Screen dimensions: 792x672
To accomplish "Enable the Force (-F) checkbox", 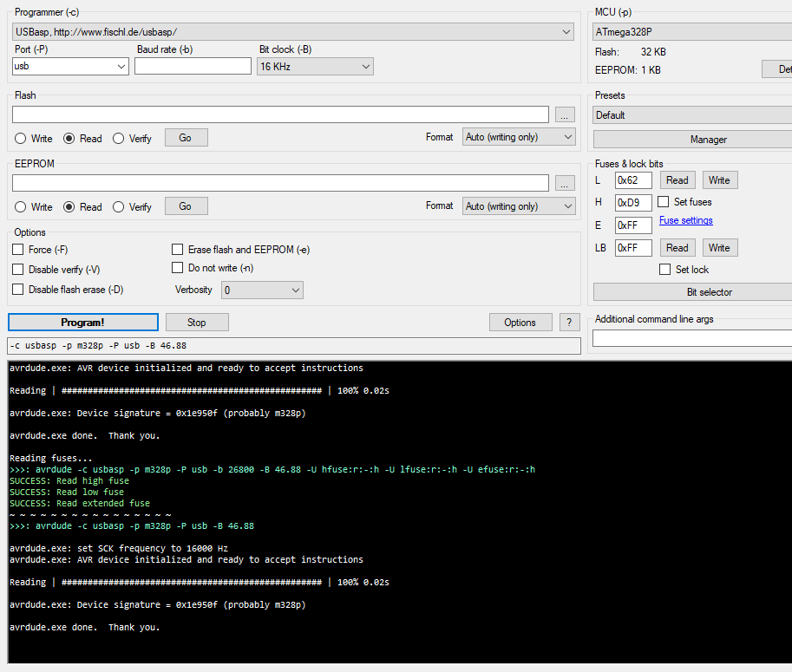I will tap(18, 250).
